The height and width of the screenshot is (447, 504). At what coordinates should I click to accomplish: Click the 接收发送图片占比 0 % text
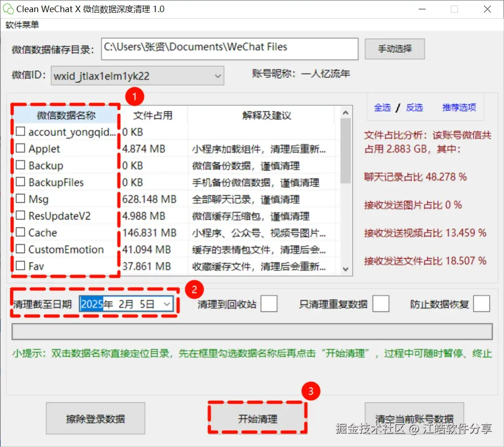(x=413, y=205)
